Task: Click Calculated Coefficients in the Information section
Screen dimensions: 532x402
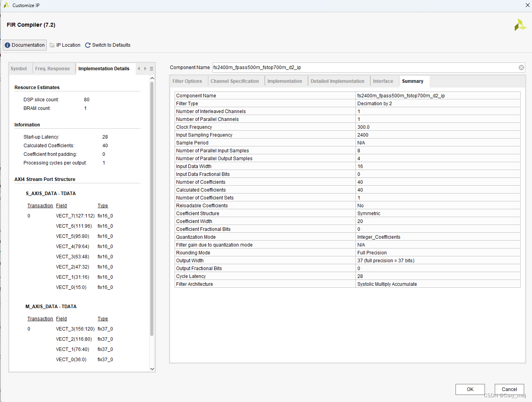Action: (x=49, y=146)
